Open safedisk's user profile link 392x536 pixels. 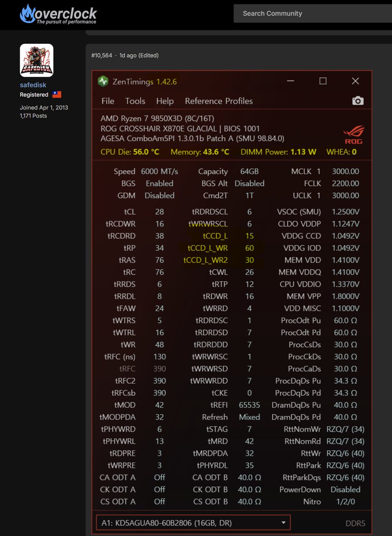click(33, 85)
